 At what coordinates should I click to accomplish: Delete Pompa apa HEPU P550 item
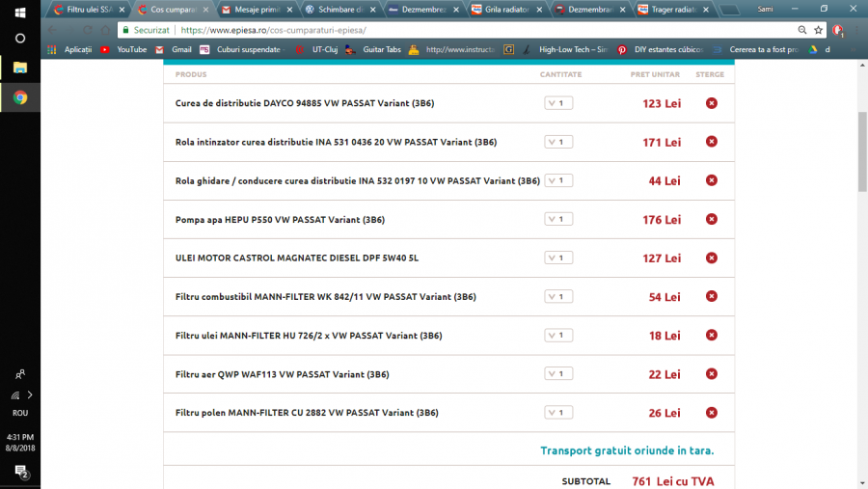pyautogui.click(x=712, y=219)
